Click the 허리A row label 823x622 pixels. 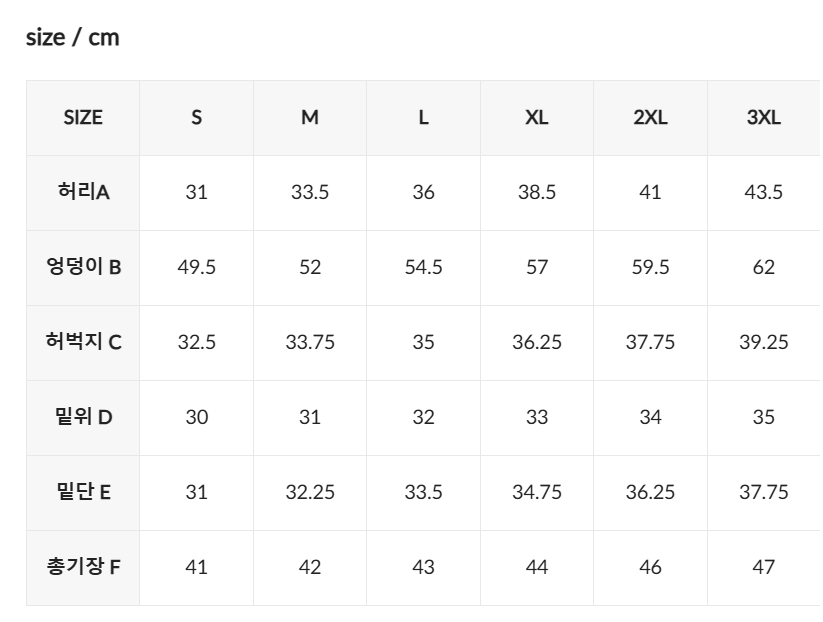click(83, 193)
